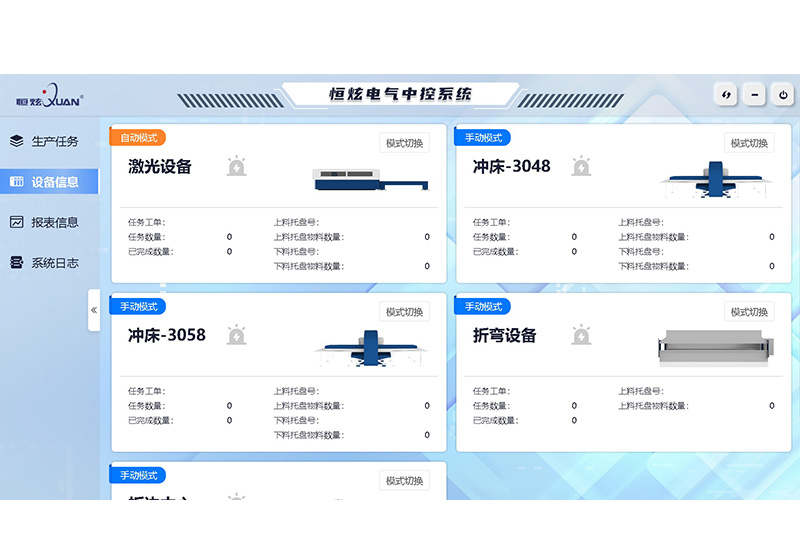This screenshot has width=800, height=560.
Task: Click the 冲床-3058 title
Action: [167, 335]
